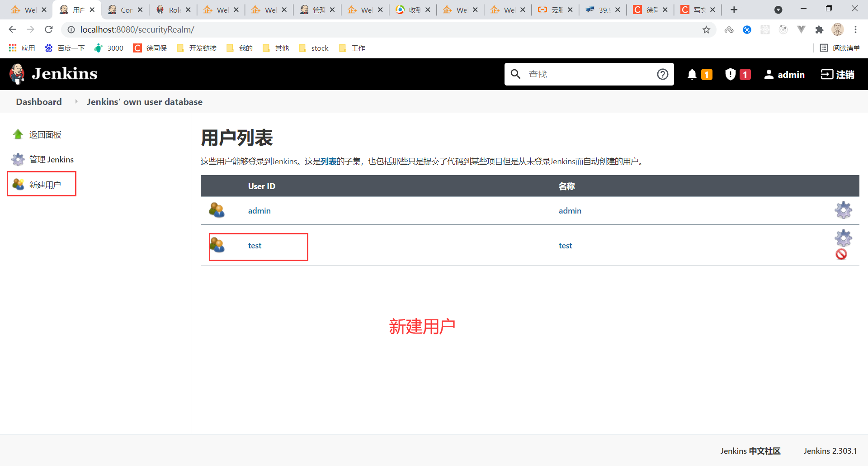
Task: Open notifications bell icon in Jenkins header
Action: tap(692, 74)
